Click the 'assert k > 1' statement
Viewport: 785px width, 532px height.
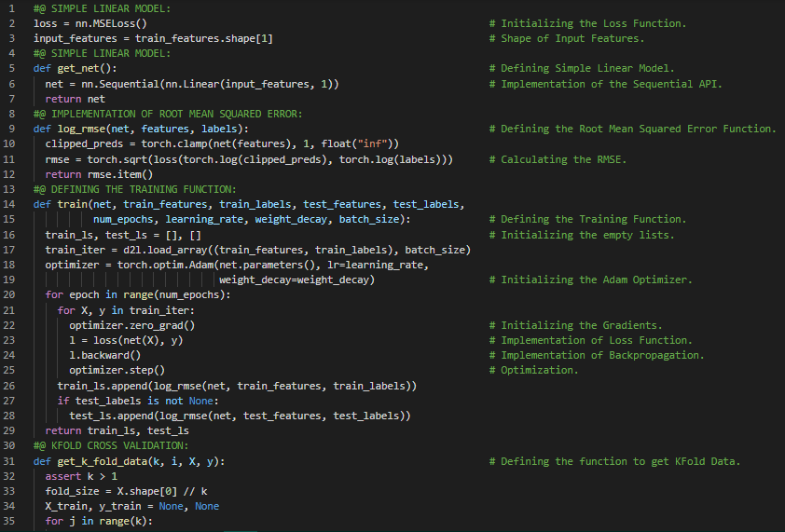coord(81,476)
